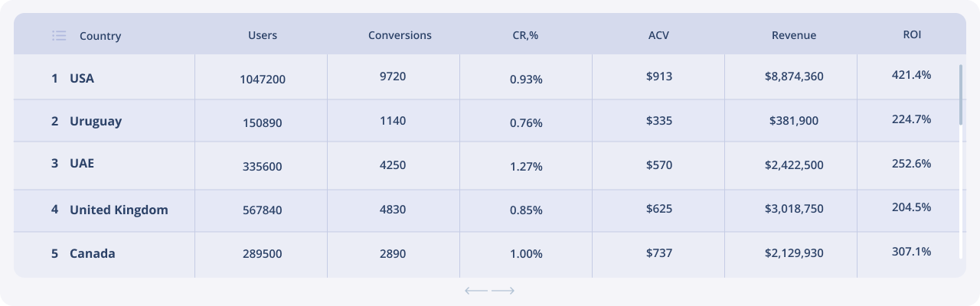Click the Revenue column header
980x306 pixels.
pos(794,35)
